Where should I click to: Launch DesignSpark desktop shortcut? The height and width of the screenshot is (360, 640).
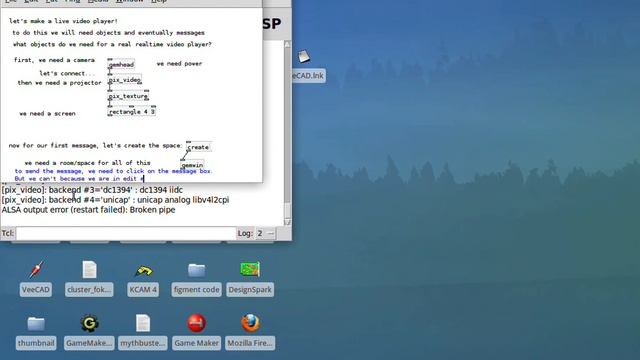(x=250, y=278)
